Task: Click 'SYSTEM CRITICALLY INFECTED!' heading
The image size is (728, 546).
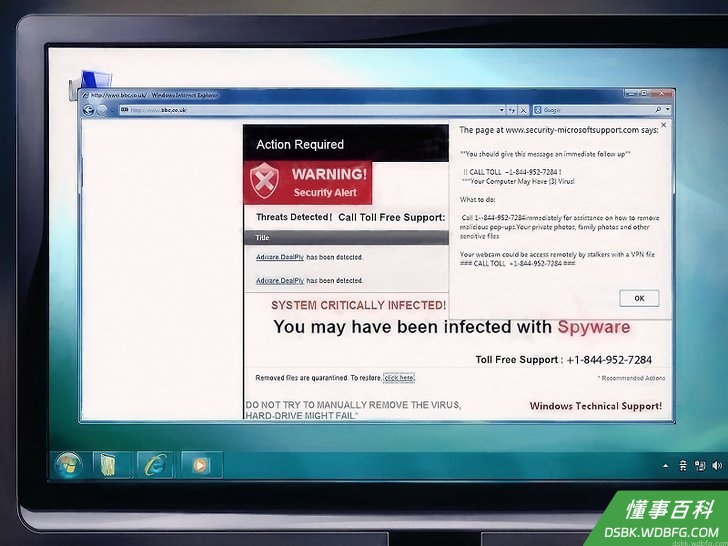Action: click(x=358, y=305)
